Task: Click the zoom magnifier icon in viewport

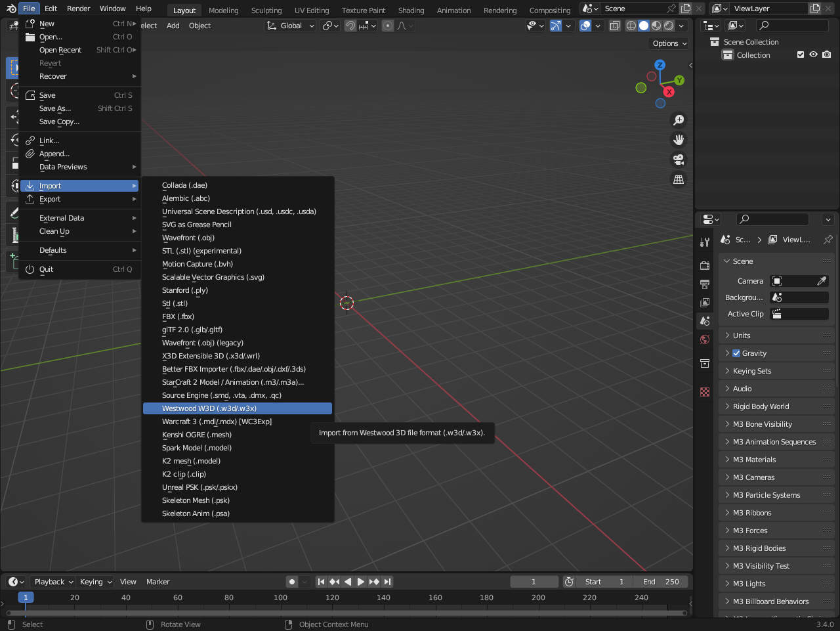Action: (x=679, y=120)
